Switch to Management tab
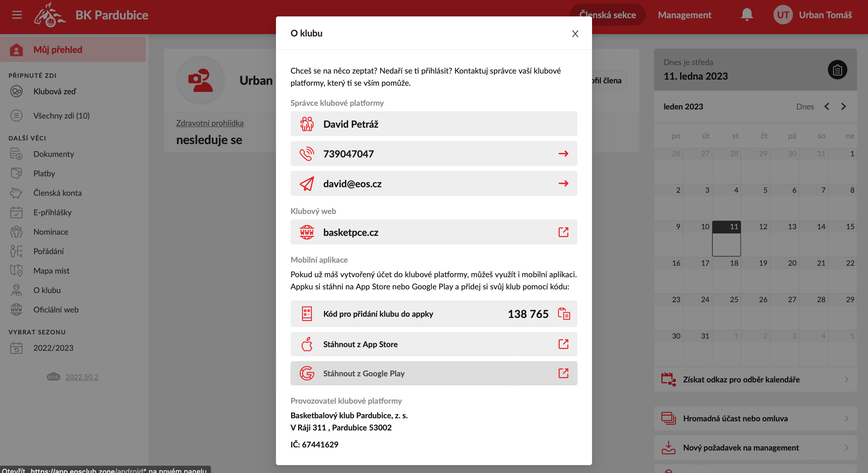Viewport: 868px width, 473px height. click(x=684, y=15)
